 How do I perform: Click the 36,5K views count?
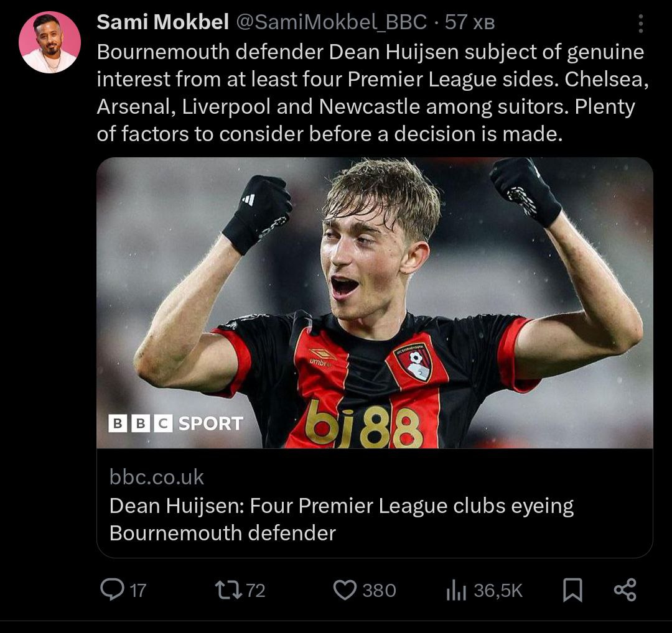pyautogui.click(x=498, y=590)
